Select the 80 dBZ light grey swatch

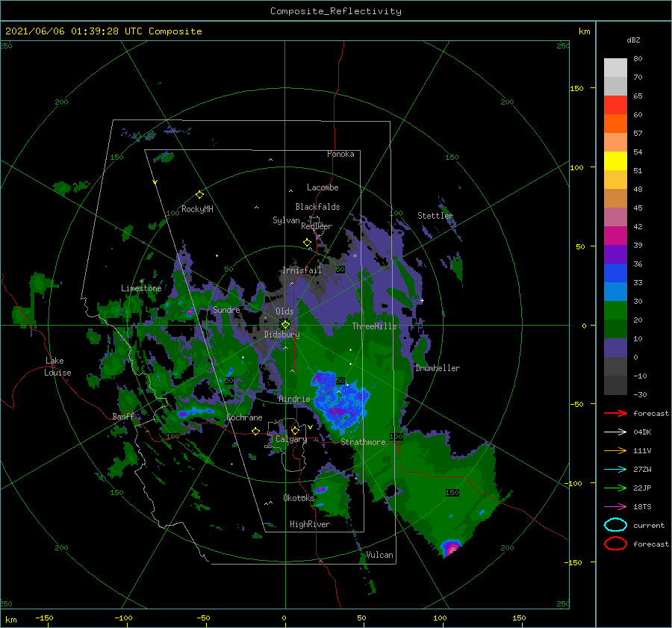point(615,67)
